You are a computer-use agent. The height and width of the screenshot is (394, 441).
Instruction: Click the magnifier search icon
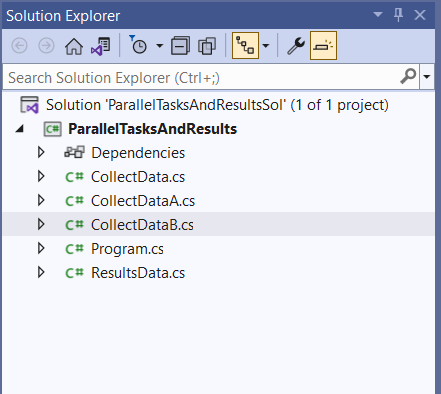408,77
